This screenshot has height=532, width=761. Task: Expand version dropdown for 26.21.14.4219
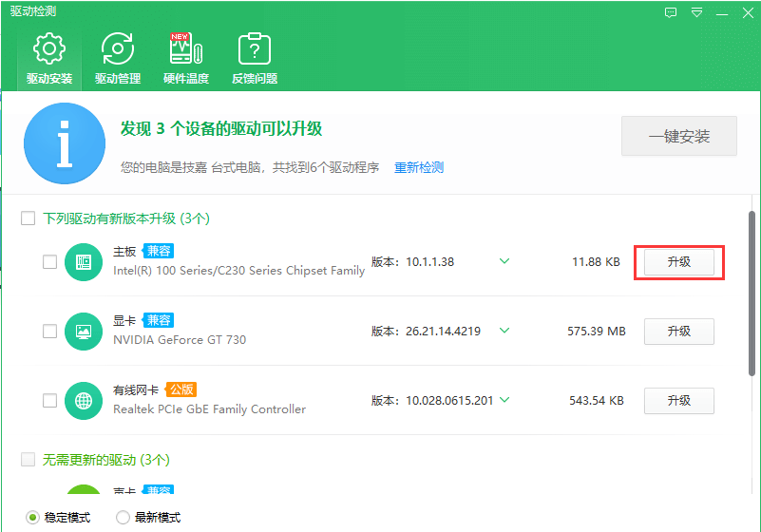[x=504, y=331]
